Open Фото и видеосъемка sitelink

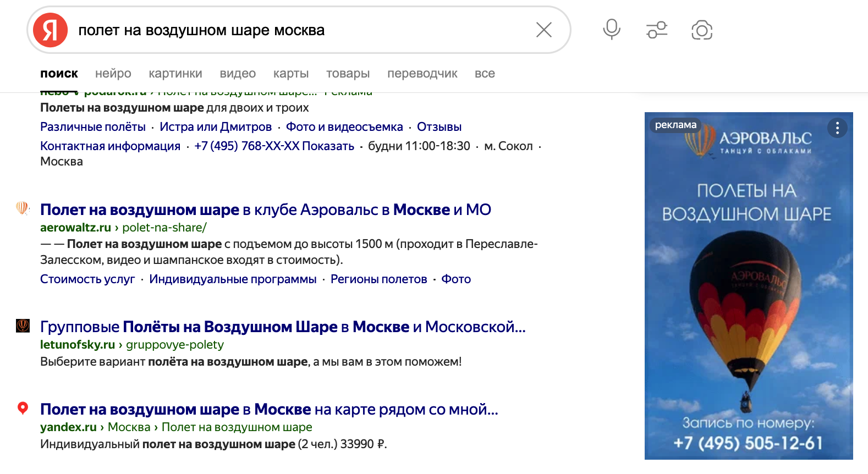pyautogui.click(x=344, y=127)
